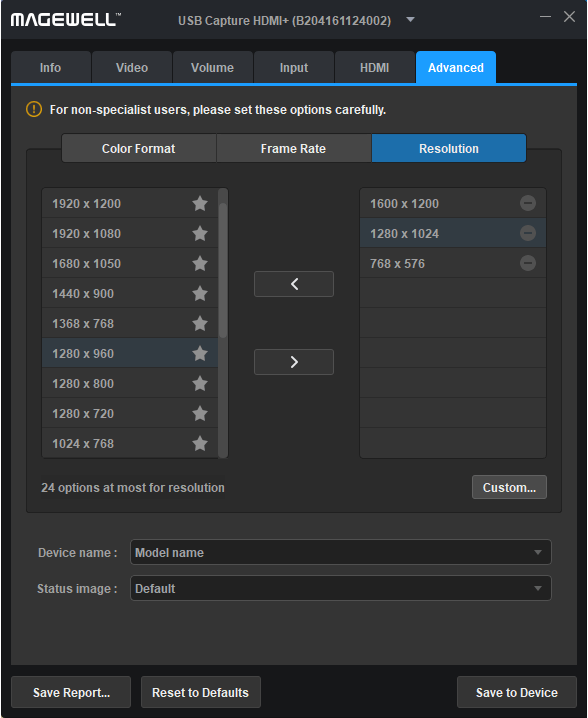
Task: Click the Custom... button
Action: point(509,487)
